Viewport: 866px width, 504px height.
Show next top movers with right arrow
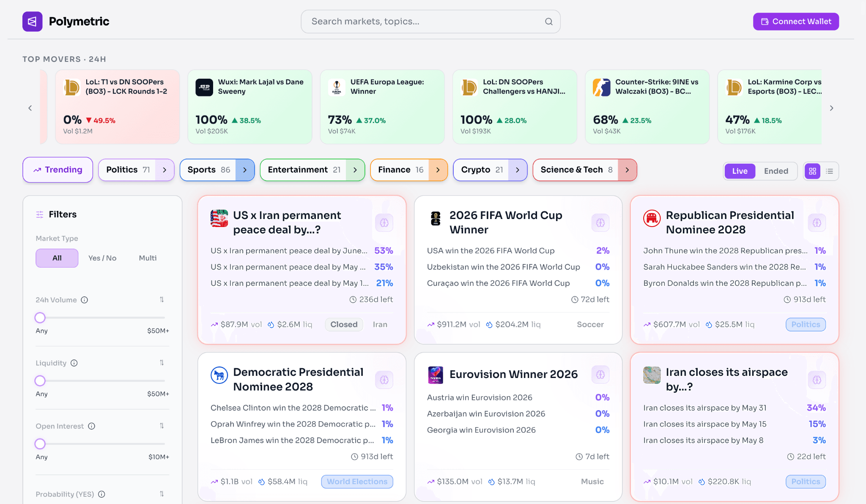(831, 108)
